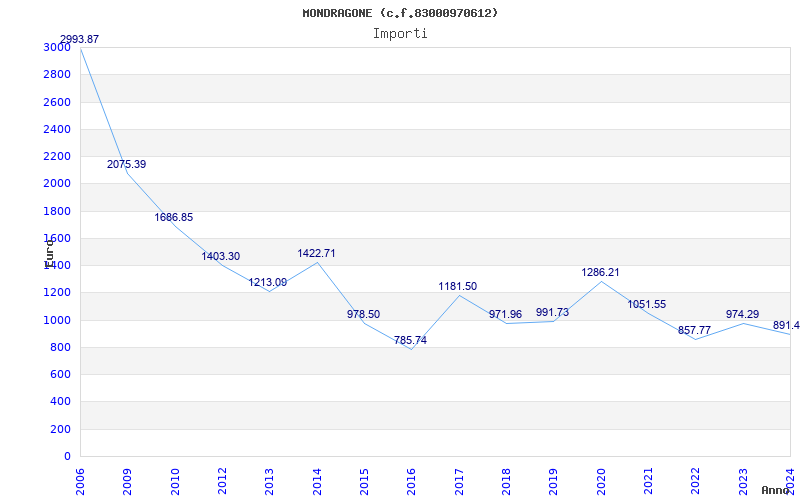Click the x-axis year 2009

point(128,482)
